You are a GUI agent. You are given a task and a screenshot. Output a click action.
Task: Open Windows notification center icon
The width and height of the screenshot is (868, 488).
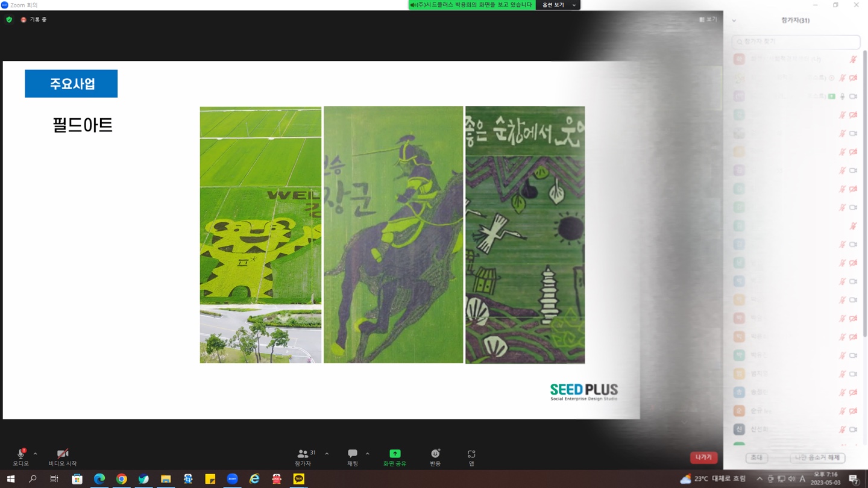(854, 480)
